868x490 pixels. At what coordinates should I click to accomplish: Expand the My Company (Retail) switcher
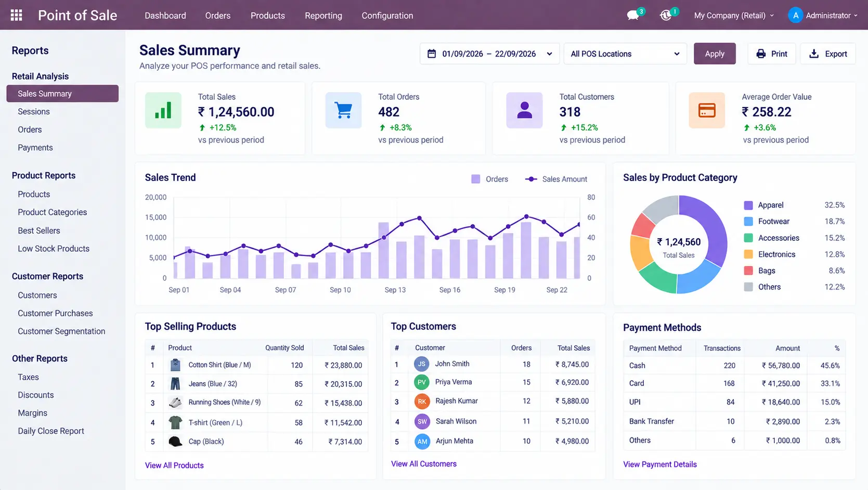[x=734, y=16]
